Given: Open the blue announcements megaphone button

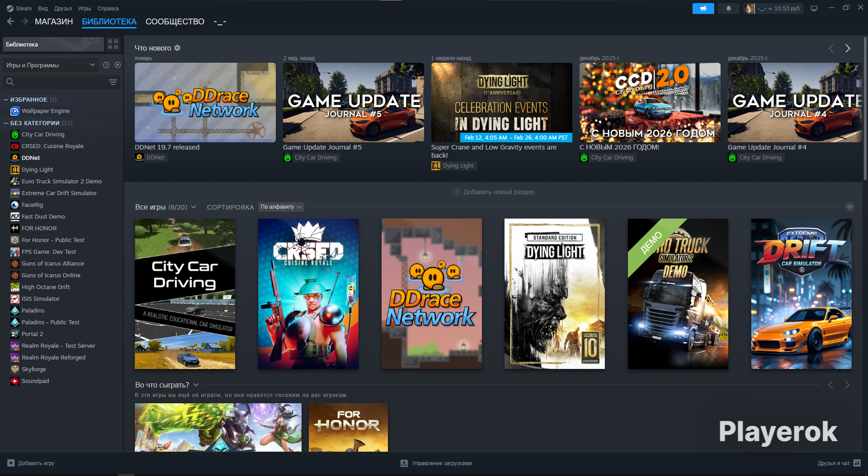Looking at the screenshot, I should 703,9.
